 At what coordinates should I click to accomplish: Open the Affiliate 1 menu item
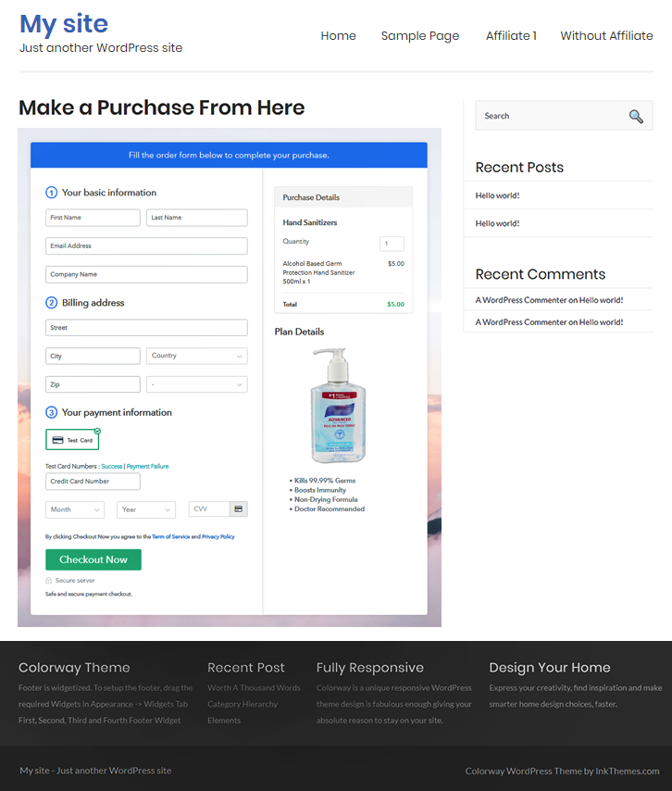[x=511, y=36]
